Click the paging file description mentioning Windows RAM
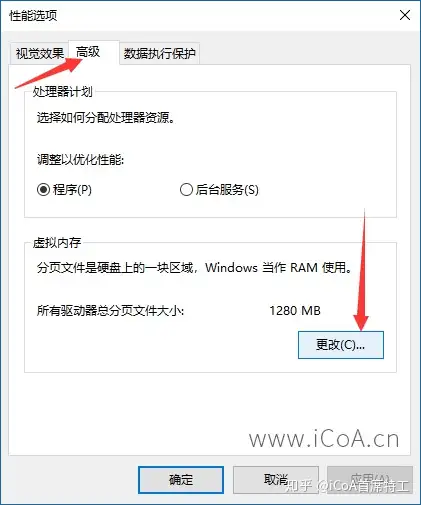The image size is (421, 505). pos(194,268)
